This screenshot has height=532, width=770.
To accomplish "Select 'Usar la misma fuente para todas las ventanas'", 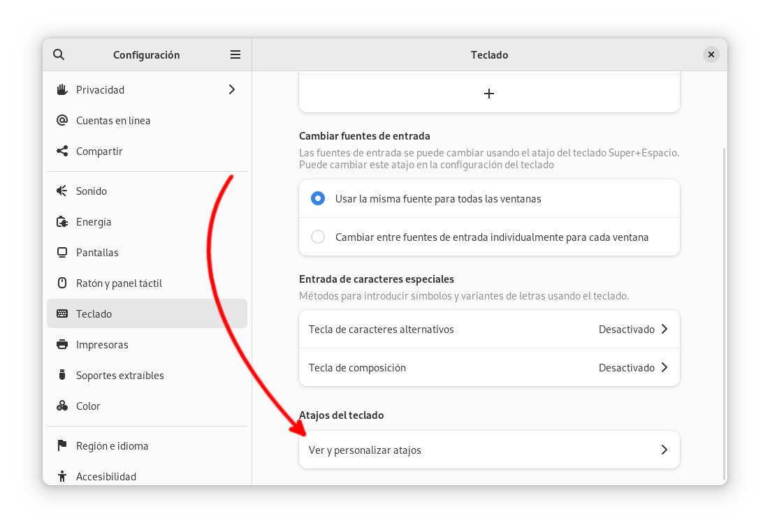I will [x=318, y=198].
